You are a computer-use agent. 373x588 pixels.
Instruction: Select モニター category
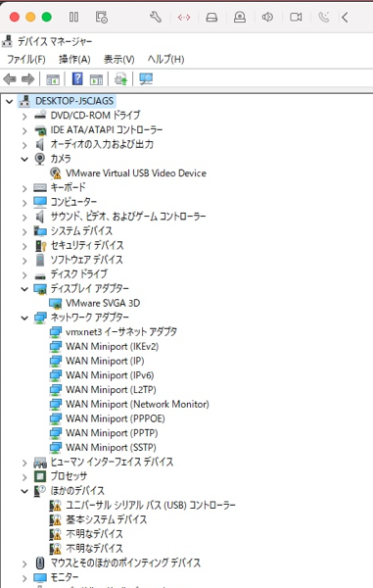pos(65,577)
